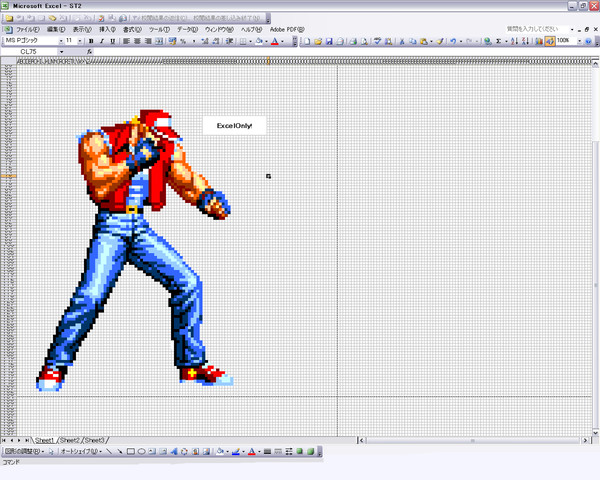Click the insert function fx button
The image size is (600, 480).
[90, 52]
